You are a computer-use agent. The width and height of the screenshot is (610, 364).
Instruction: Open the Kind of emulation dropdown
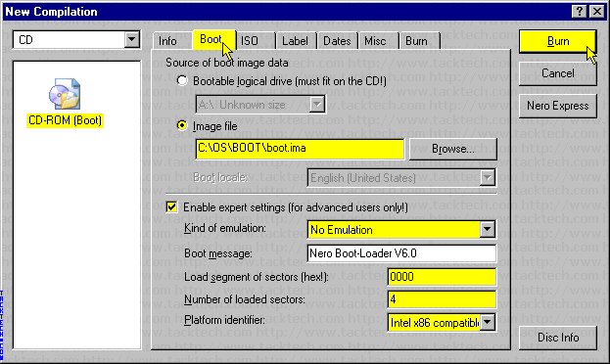tap(487, 229)
